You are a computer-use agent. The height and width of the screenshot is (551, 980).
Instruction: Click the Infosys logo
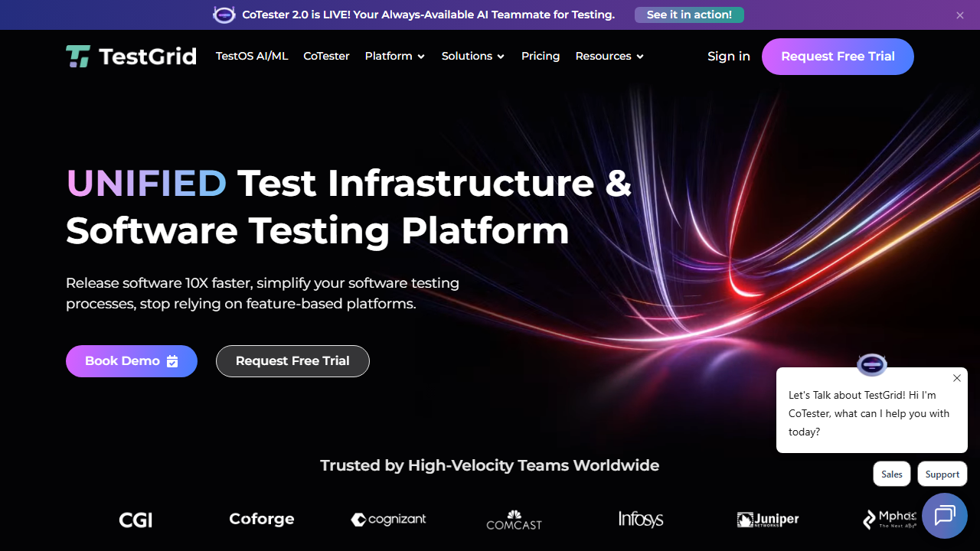pyautogui.click(x=641, y=520)
